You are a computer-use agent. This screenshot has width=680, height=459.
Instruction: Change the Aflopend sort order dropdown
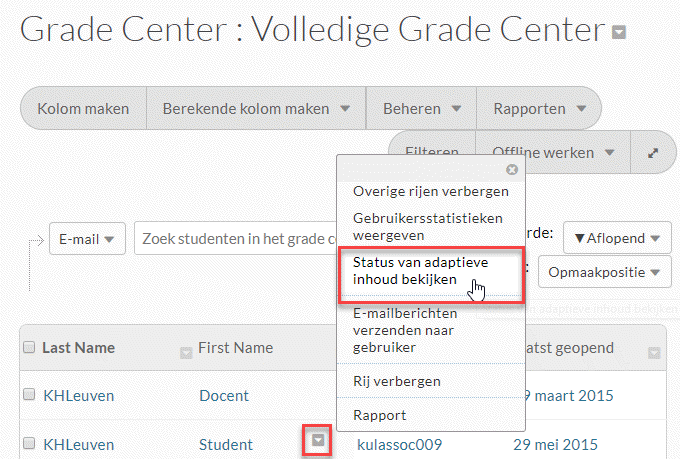616,239
